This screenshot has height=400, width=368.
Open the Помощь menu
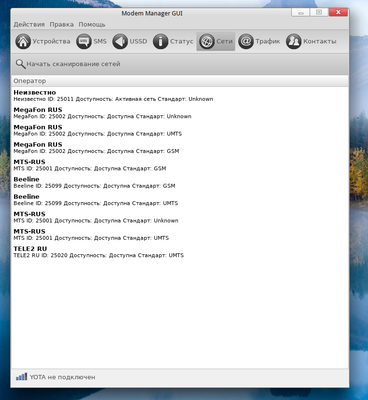[92, 25]
